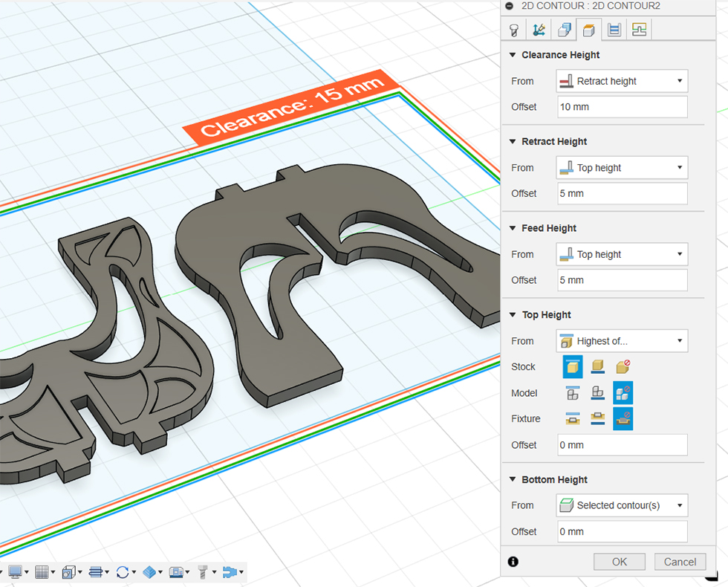Viewport: 728px width, 587px height.
Task: Toggle toolpath visibility icon
Action: click(96, 571)
